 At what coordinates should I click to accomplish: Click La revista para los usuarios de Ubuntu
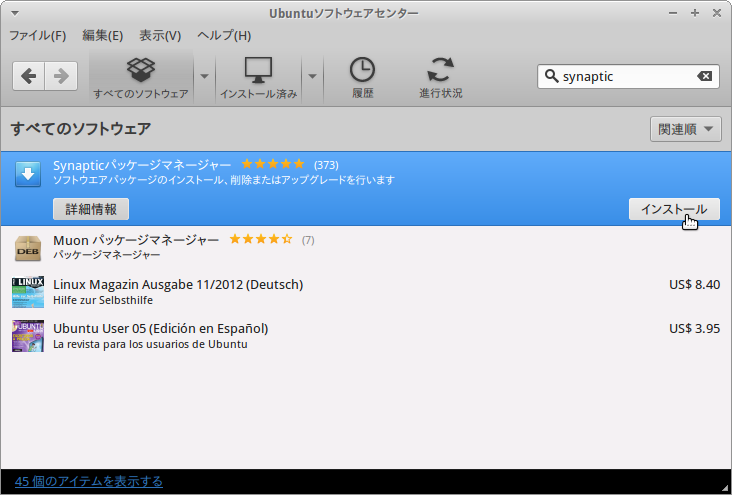[x=150, y=344]
